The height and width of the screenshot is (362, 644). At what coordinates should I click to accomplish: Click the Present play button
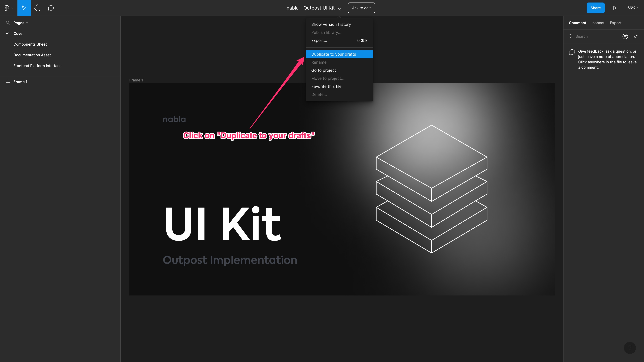(615, 8)
